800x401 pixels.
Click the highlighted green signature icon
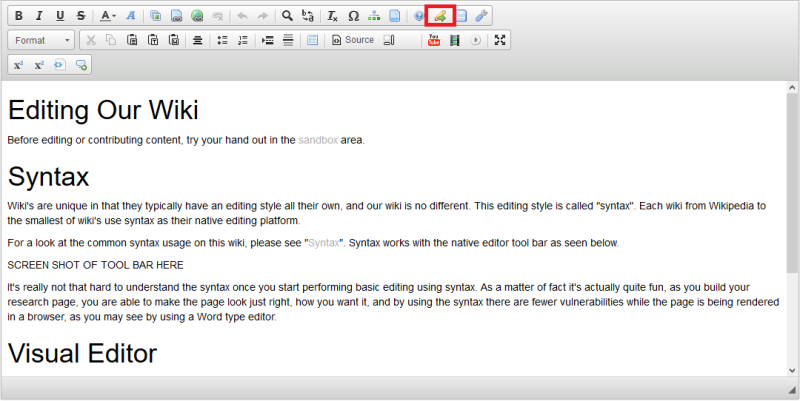click(440, 16)
